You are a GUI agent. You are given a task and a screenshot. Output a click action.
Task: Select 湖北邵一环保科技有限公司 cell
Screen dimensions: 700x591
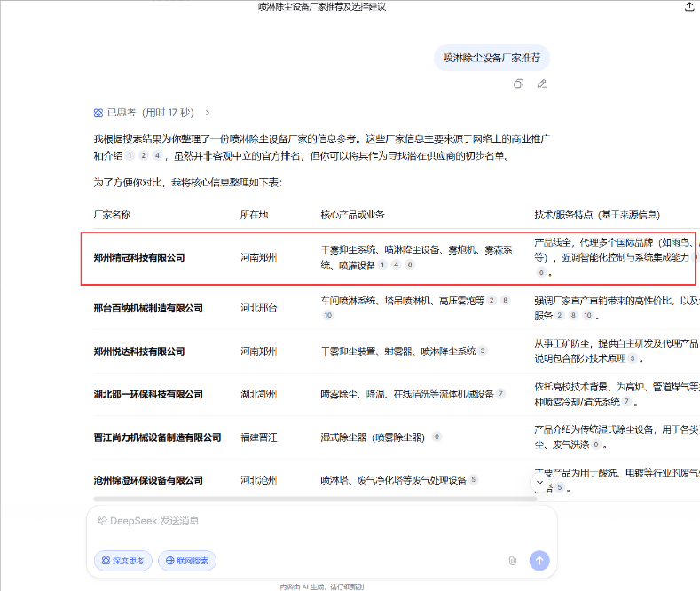pyautogui.click(x=148, y=394)
